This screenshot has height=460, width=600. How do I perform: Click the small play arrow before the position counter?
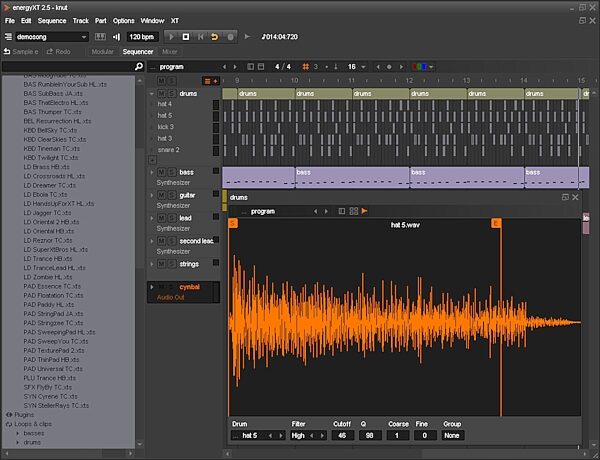(x=247, y=37)
